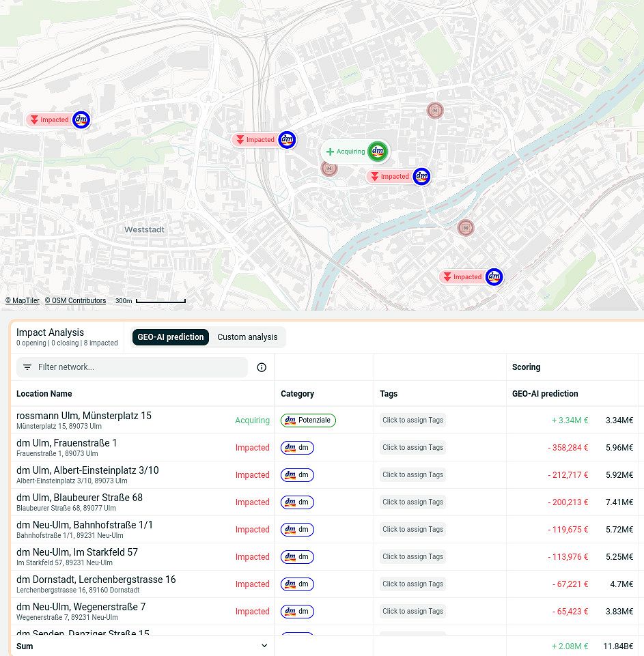Screen dimensions: 644x656
Task: Click the + 3.34M € prediction value
Action: tap(570, 420)
